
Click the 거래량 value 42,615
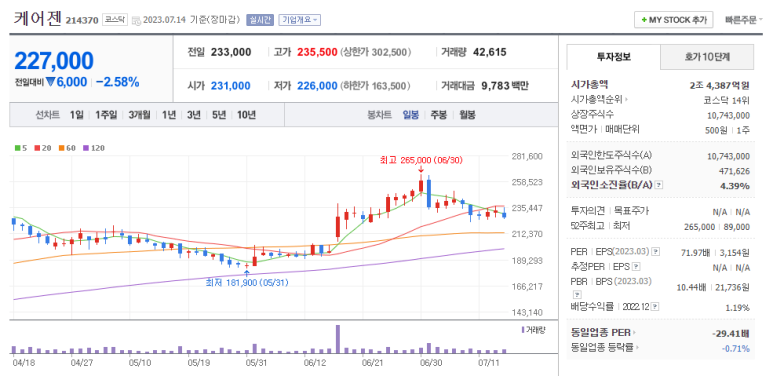pos(490,52)
